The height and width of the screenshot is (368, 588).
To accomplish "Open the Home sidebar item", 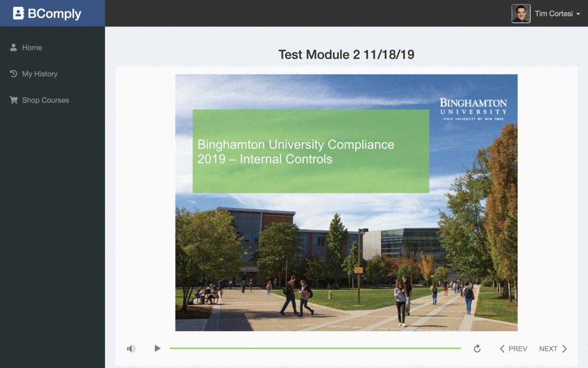I will click(26, 48).
